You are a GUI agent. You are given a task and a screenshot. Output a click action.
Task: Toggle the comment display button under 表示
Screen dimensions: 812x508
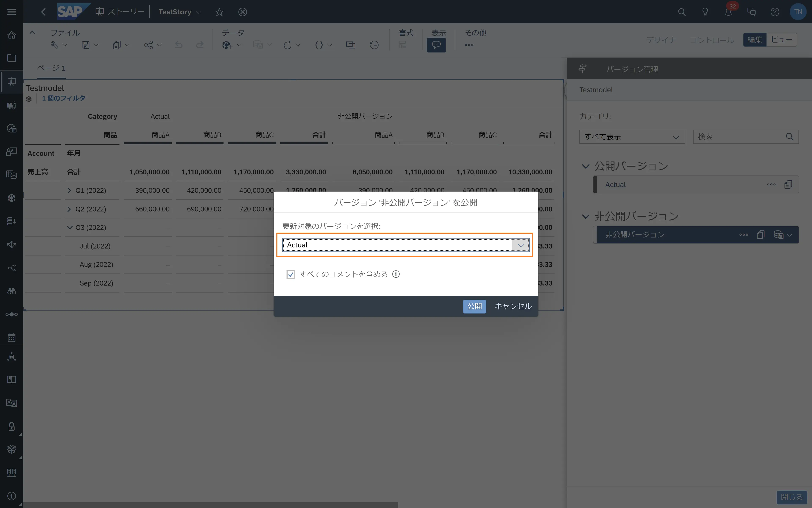(x=436, y=45)
